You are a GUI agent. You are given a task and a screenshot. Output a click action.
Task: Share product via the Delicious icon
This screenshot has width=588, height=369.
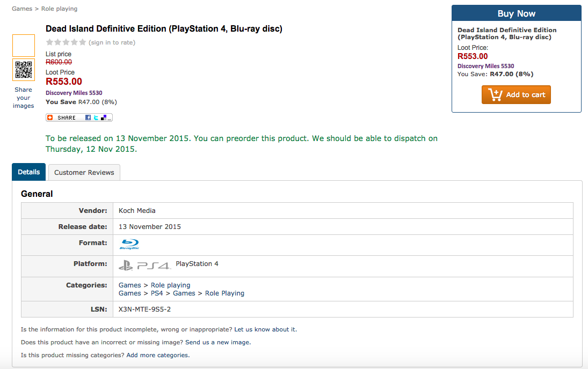coord(104,117)
